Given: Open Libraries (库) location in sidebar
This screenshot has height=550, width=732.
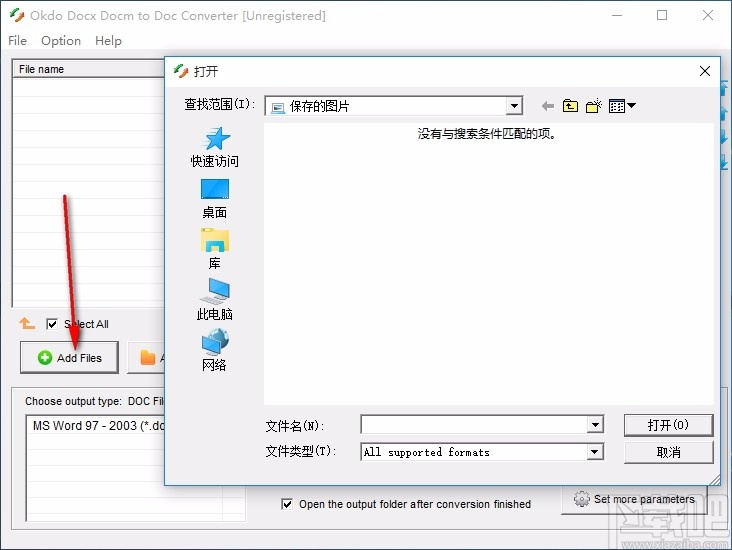Looking at the screenshot, I should pos(215,249).
